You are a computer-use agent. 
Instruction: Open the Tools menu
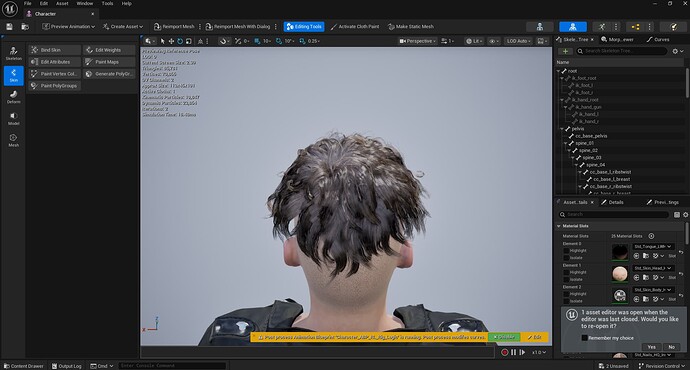click(x=107, y=4)
